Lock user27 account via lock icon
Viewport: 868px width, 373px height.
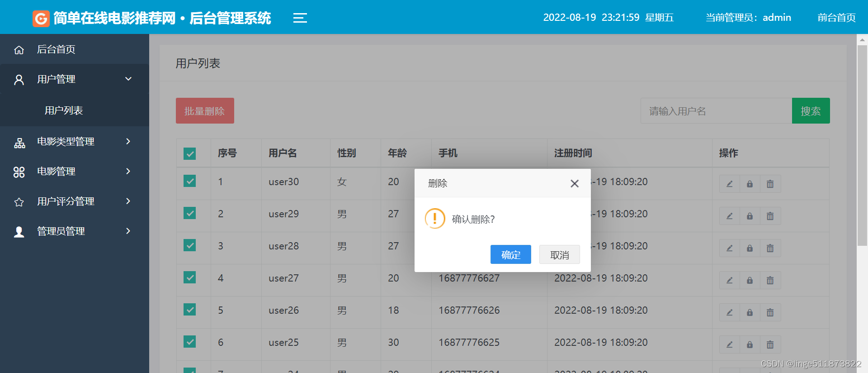pyautogui.click(x=750, y=280)
